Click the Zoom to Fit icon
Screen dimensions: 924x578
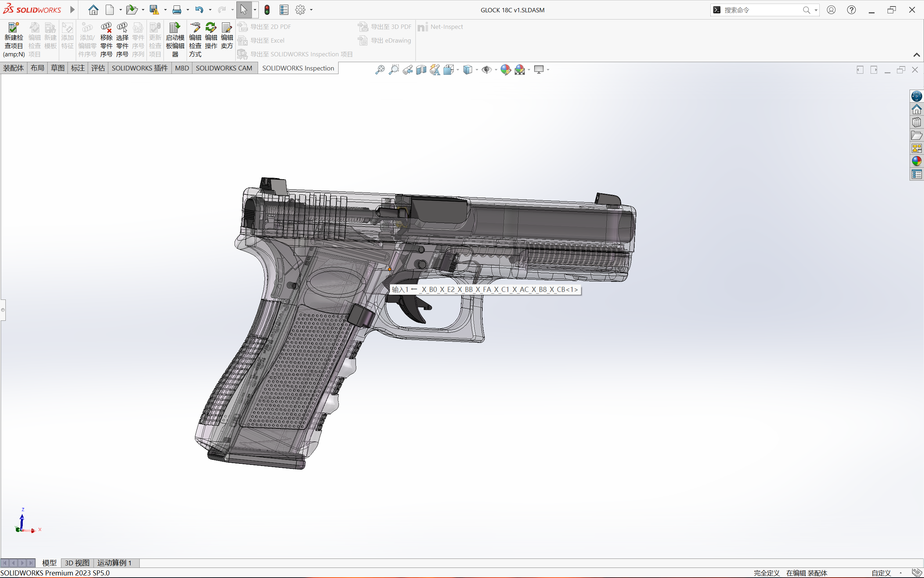click(x=380, y=70)
